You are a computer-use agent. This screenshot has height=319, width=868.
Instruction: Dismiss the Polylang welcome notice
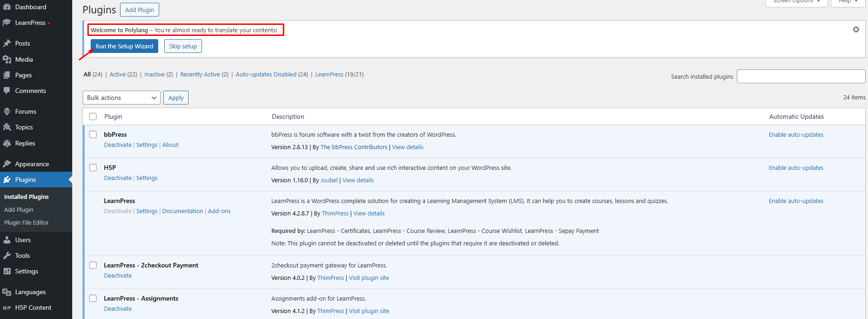coord(856,29)
